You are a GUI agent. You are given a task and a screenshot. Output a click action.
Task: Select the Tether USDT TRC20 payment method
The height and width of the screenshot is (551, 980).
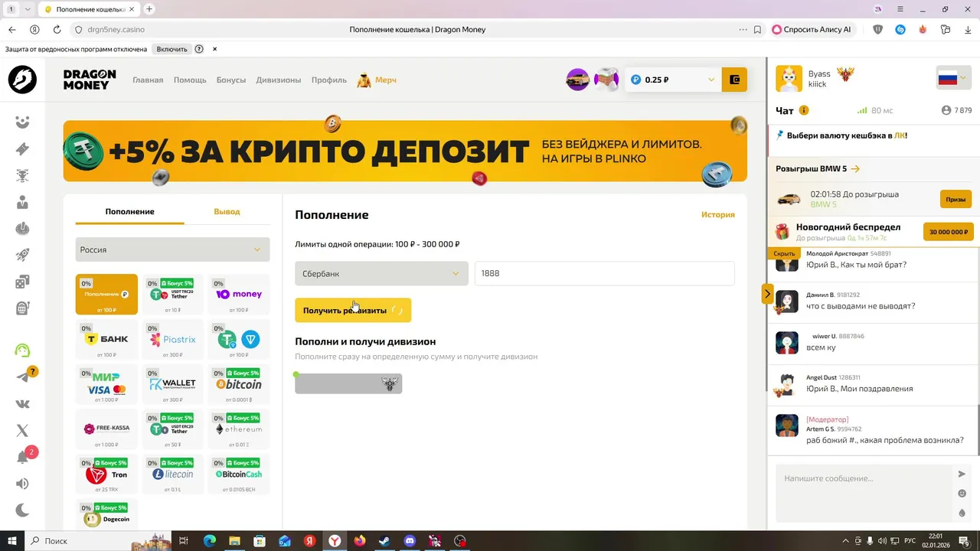pyautogui.click(x=172, y=295)
